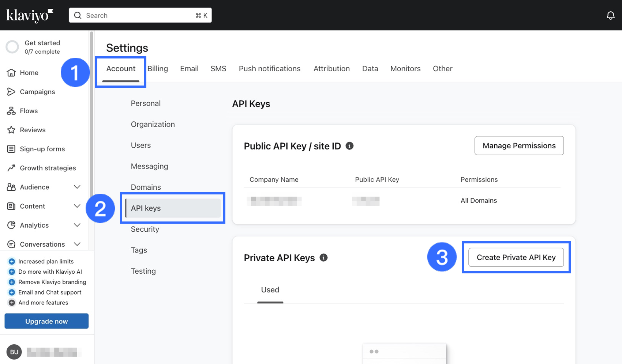Open the Security settings page
622x364 pixels.
(x=145, y=229)
